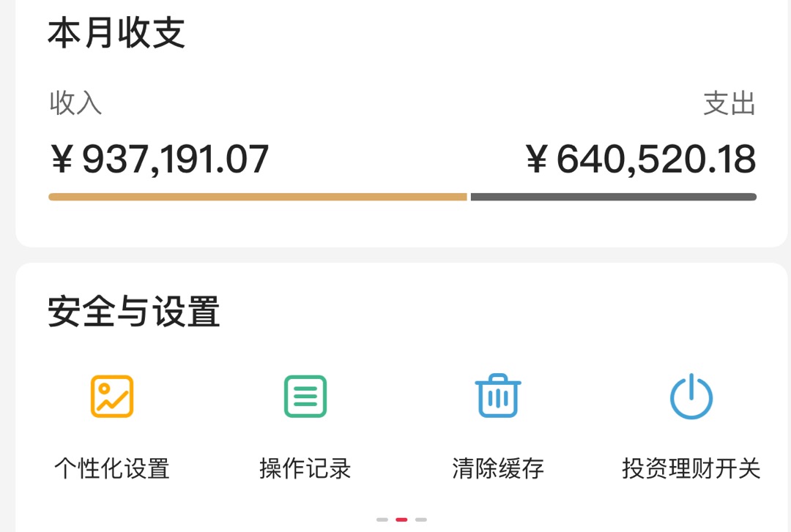The image size is (791, 532).
Task: Select the 收入 label
Action: coord(75,103)
